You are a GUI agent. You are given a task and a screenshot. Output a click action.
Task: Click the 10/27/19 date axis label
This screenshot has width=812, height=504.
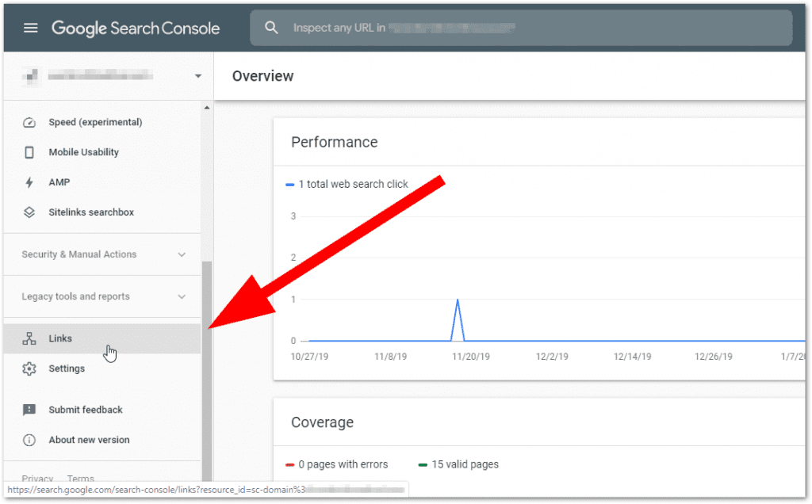309,357
